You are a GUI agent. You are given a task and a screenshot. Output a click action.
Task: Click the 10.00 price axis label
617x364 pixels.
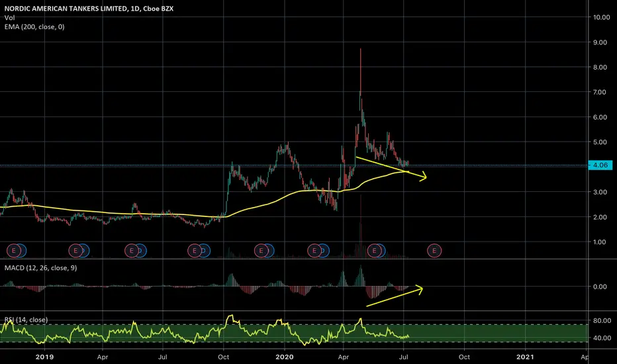tap(601, 17)
